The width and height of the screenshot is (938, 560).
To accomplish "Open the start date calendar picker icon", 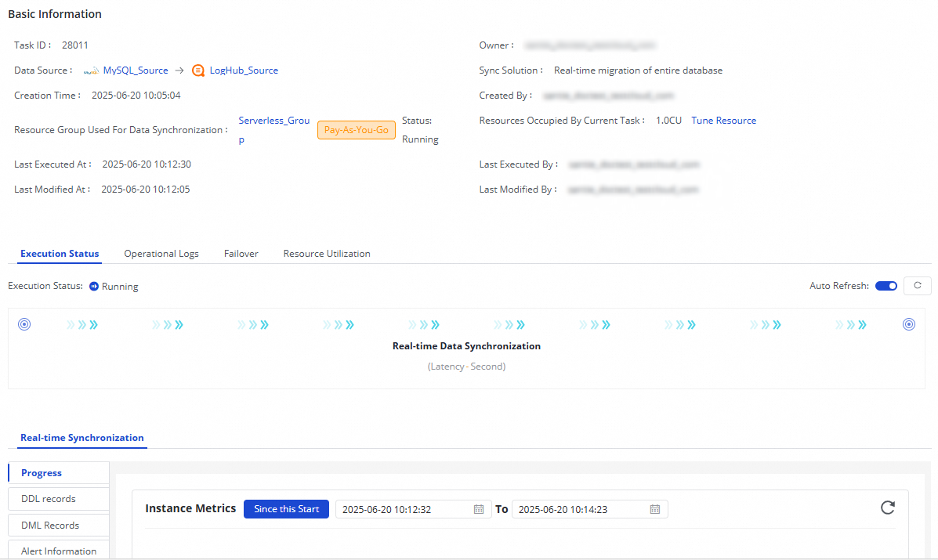I will point(479,509).
